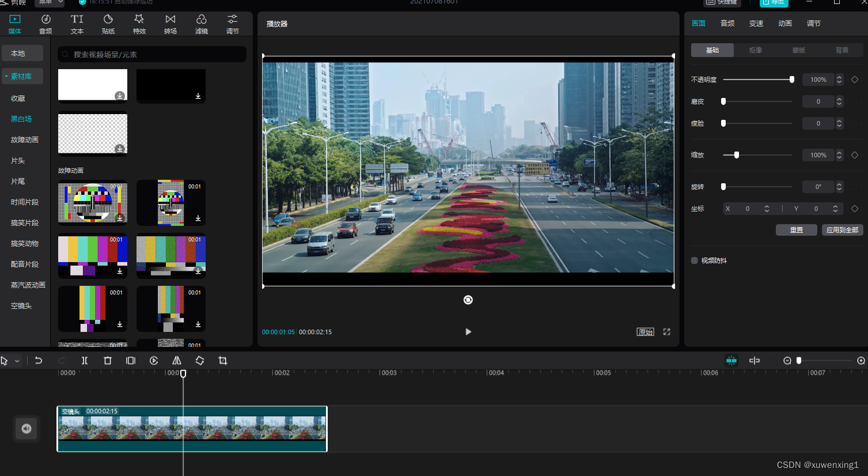The width and height of the screenshot is (868, 476).
Task: Select the 时间片段 category
Action: coord(25,202)
